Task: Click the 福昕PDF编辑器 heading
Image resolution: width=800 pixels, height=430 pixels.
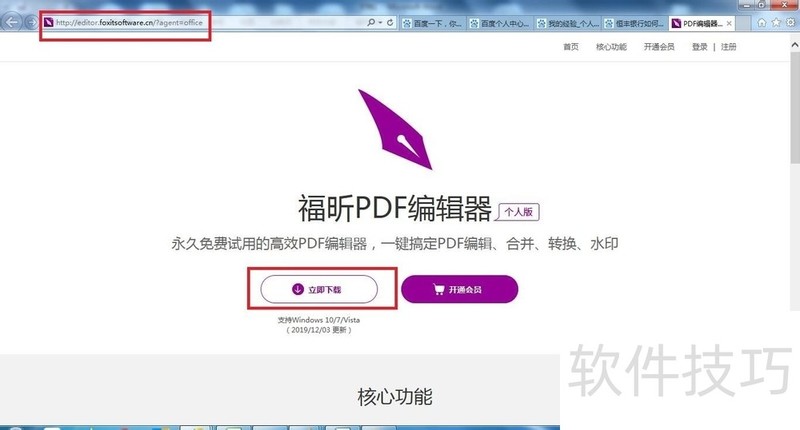Action: click(395, 208)
